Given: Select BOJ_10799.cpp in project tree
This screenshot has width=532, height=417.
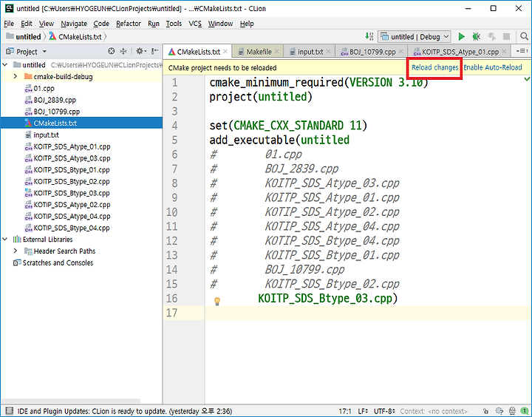Looking at the screenshot, I should click(x=57, y=112).
